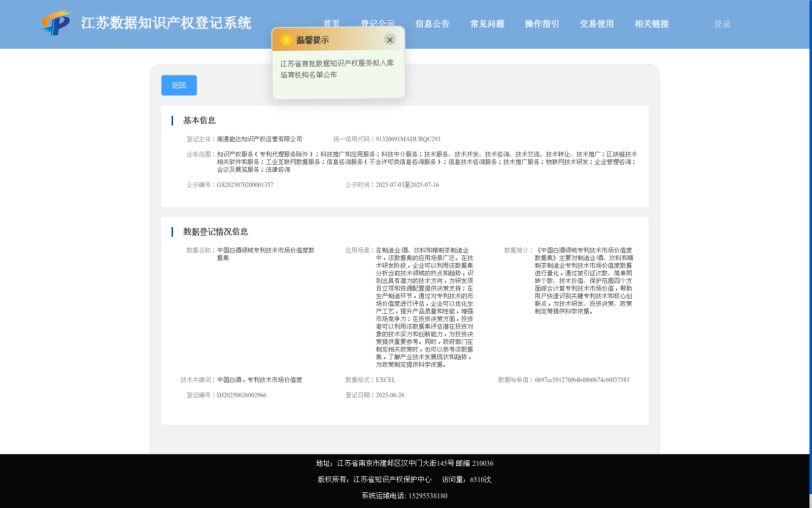Click the site logo in header

[x=56, y=23]
